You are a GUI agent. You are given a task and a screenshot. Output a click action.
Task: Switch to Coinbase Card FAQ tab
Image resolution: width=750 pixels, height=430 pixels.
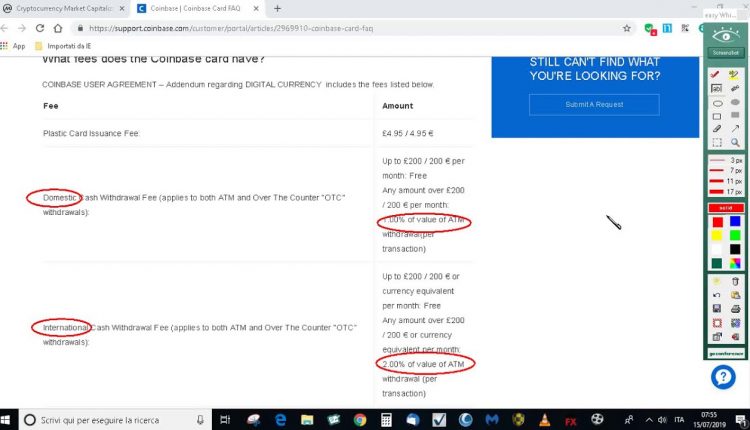click(198, 9)
